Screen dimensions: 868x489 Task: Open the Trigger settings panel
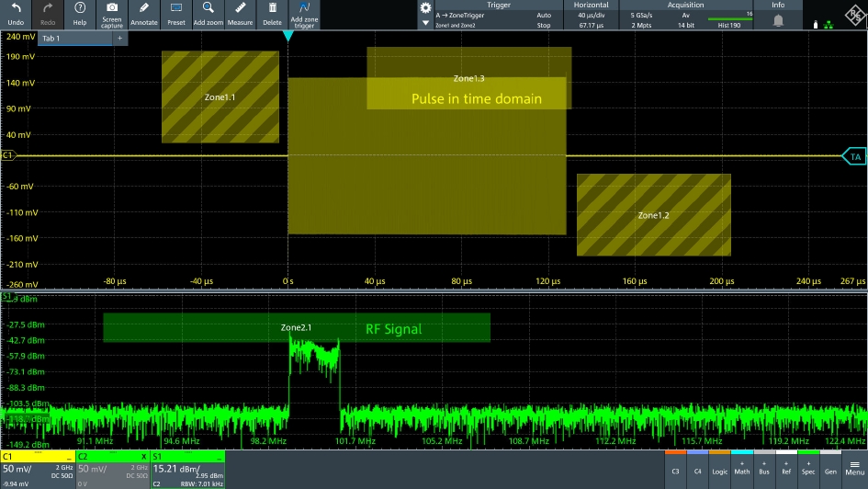click(x=498, y=16)
